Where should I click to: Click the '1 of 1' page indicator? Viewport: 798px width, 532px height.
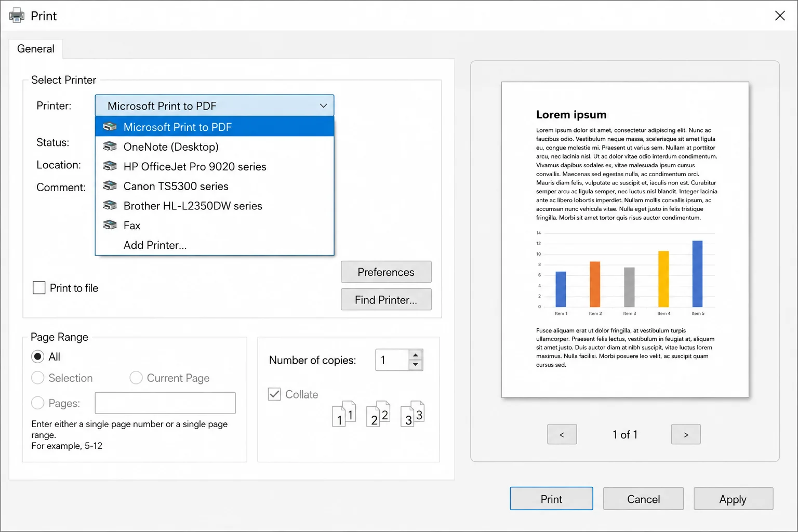click(x=624, y=434)
